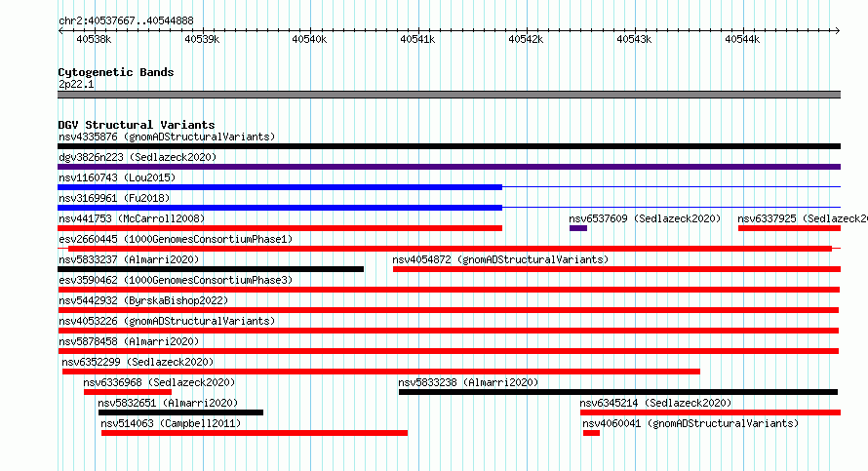Click the nsv4335876 gnomAD variant label

167,137
